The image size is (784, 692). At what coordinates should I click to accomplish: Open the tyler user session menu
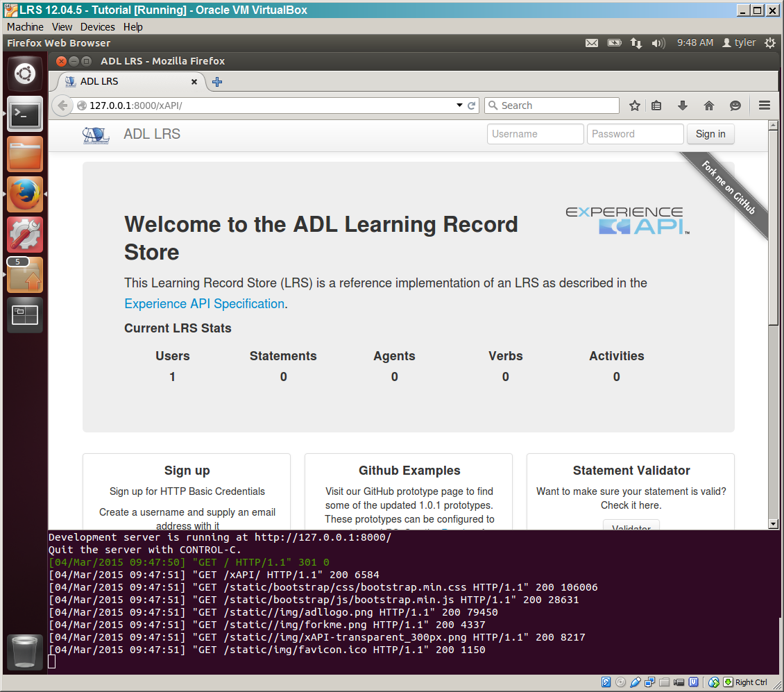[x=739, y=43]
